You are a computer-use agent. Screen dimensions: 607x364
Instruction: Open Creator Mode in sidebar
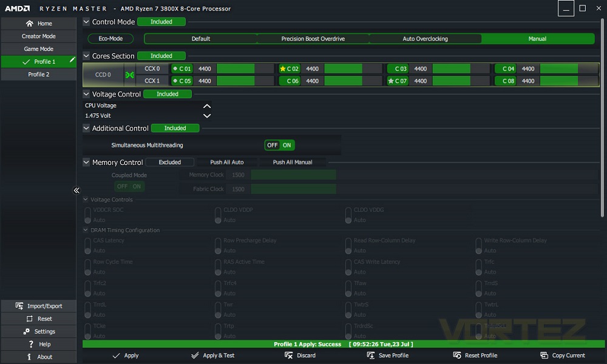[x=39, y=36]
